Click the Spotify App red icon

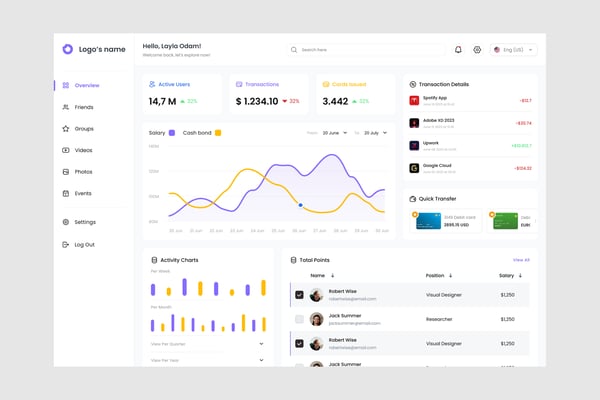(414, 100)
